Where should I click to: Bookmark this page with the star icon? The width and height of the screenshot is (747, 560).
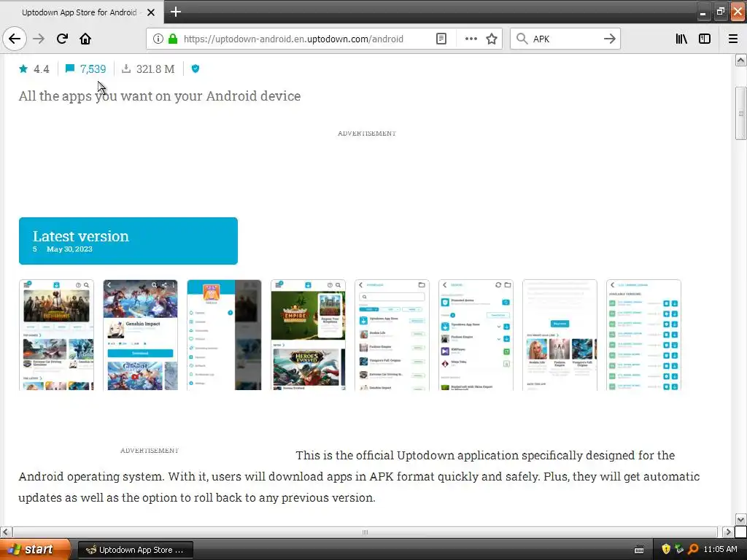tap(492, 39)
